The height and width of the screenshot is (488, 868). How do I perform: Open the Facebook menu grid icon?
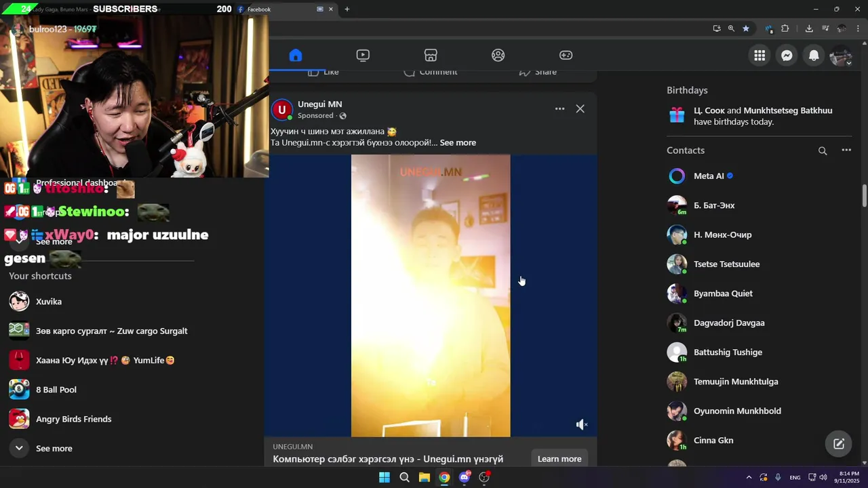pyautogui.click(x=759, y=56)
